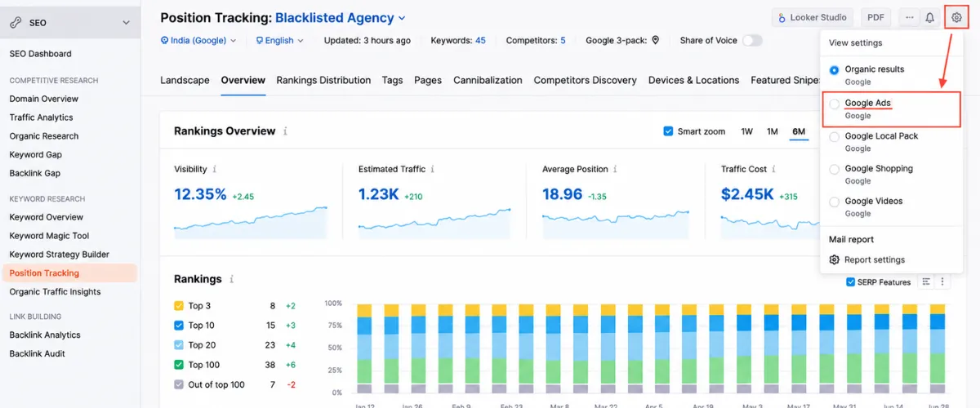Toggle the Out of top 100 checkbox

point(179,384)
